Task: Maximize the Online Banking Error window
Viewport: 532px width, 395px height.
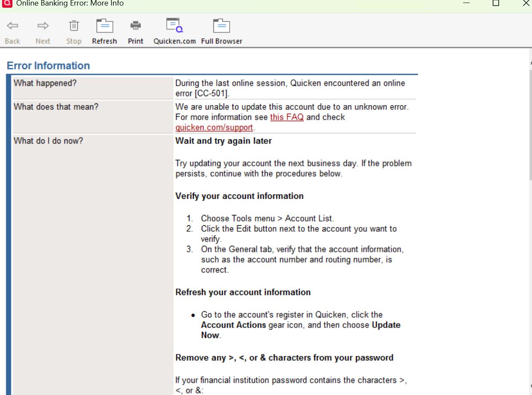Action: [496, 3]
